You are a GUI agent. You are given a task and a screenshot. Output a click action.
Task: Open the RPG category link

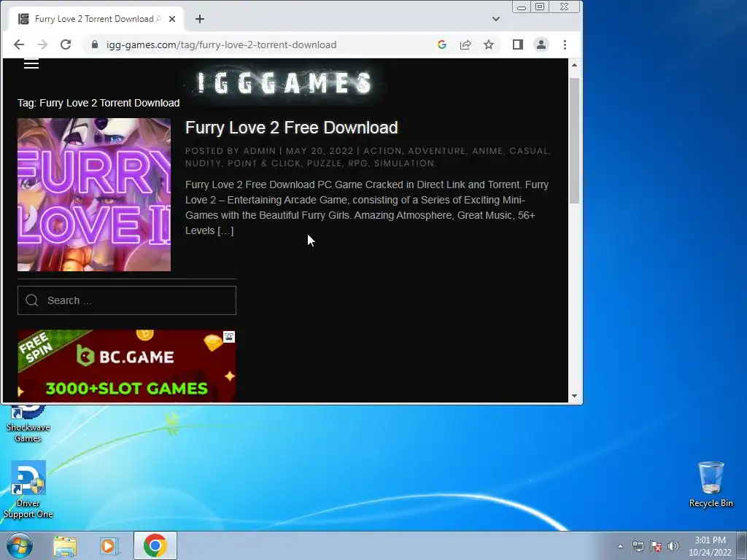tap(357, 163)
